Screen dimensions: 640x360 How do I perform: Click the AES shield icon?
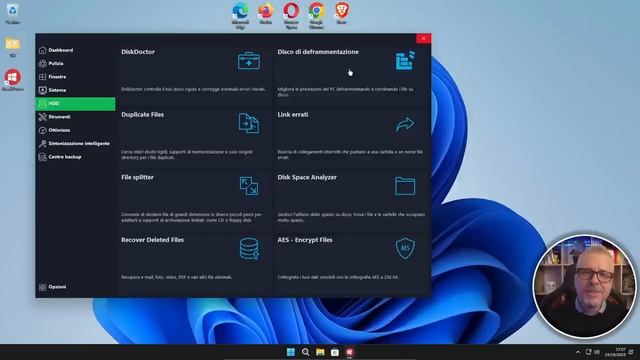[405, 248]
